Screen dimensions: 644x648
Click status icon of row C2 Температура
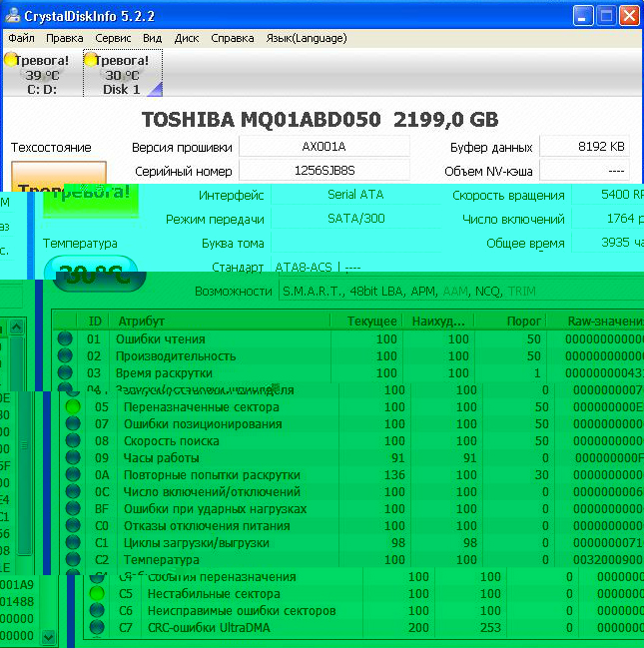pyautogui.click(x=73, y=559)
